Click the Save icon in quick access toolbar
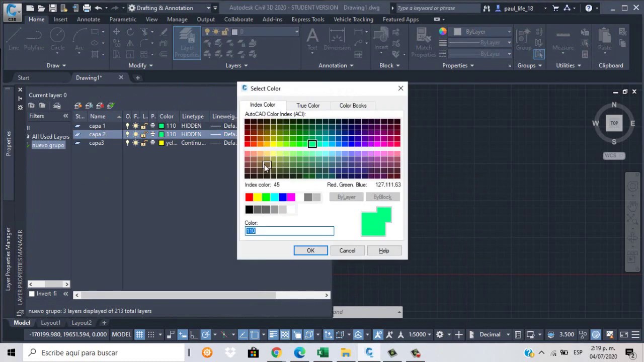Viewport: 644px width, 362px height. [53, 8]
